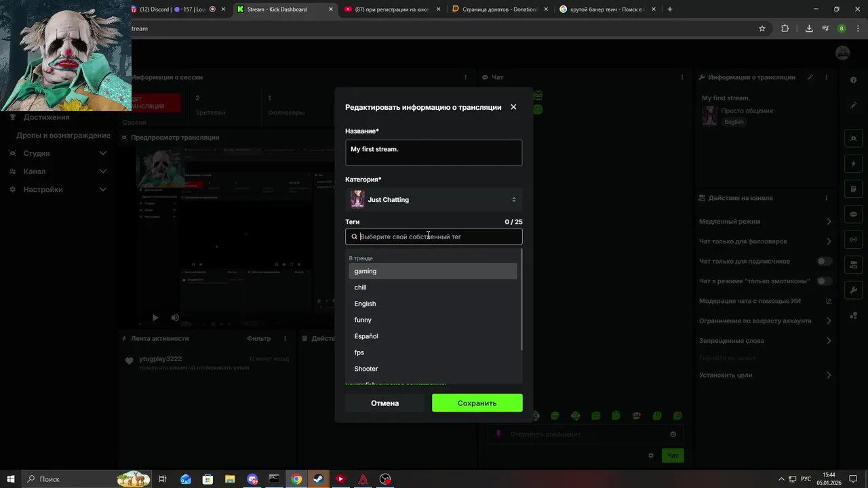Expand the Студия sidebar section
Image resolution: width=868 pixels, height=488 pixels.
[x=59, y=153]
